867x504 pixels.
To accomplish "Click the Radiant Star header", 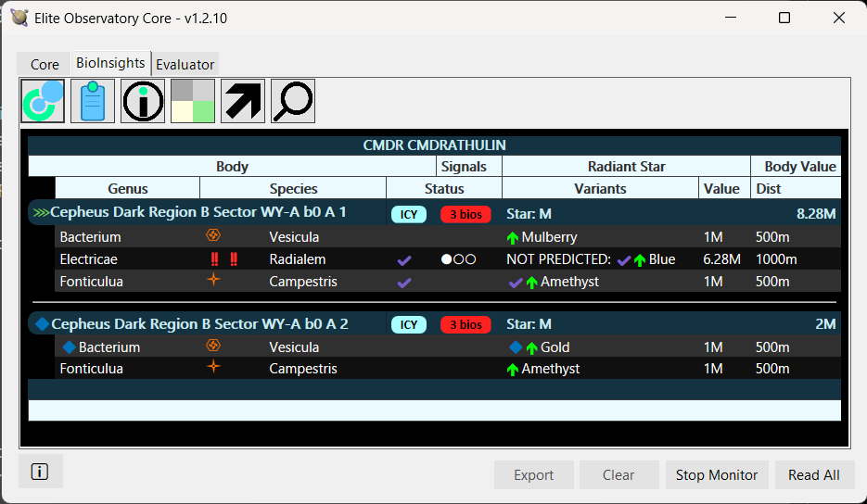I will click(x=627, y=167).
